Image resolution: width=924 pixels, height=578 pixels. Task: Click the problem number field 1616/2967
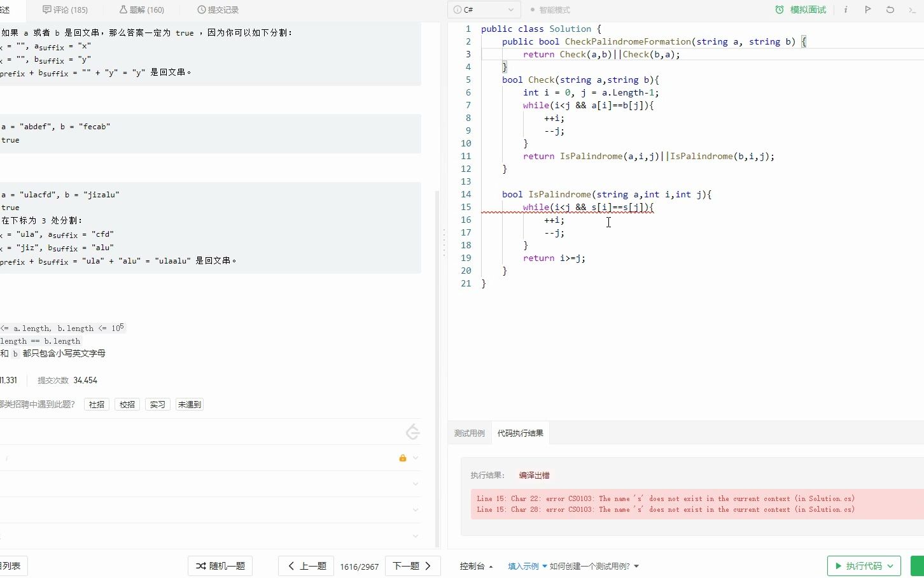[x=360, y=566]
